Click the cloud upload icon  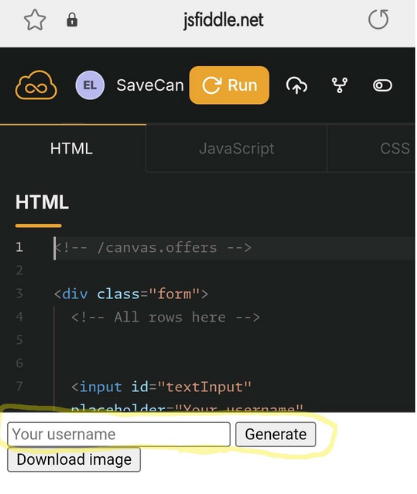(x=296, y=85)
